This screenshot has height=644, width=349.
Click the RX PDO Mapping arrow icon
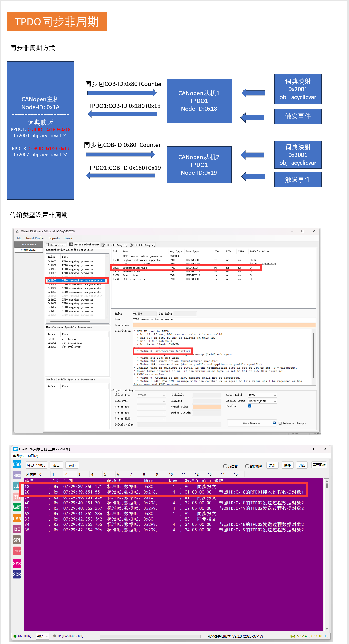132,245
